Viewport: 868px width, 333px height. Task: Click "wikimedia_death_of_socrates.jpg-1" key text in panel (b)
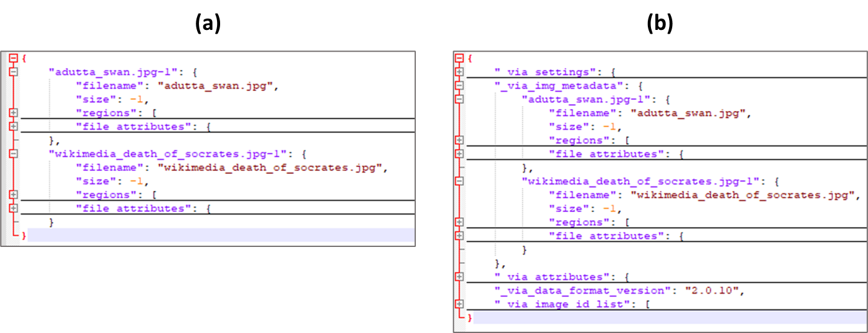641,181
